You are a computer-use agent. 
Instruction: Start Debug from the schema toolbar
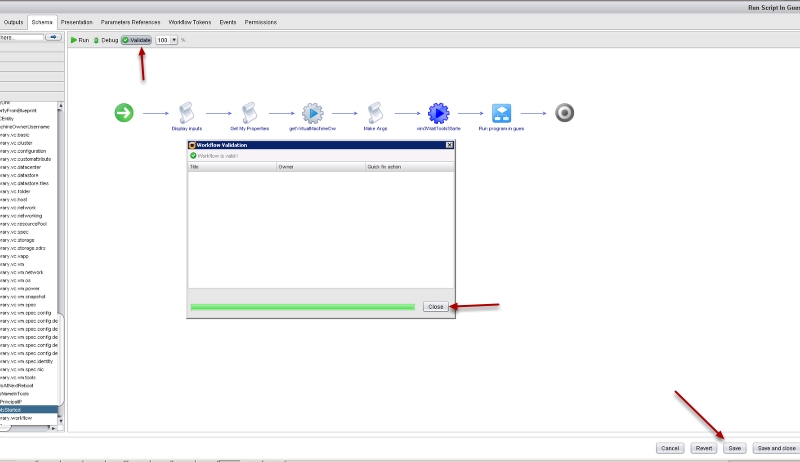[x=105, y=40]
